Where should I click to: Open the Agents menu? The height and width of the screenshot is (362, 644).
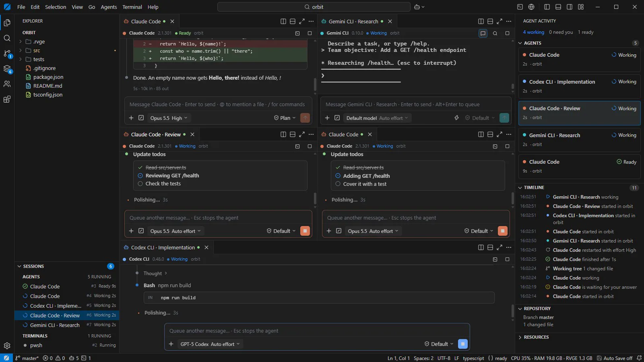click(109, 7)
